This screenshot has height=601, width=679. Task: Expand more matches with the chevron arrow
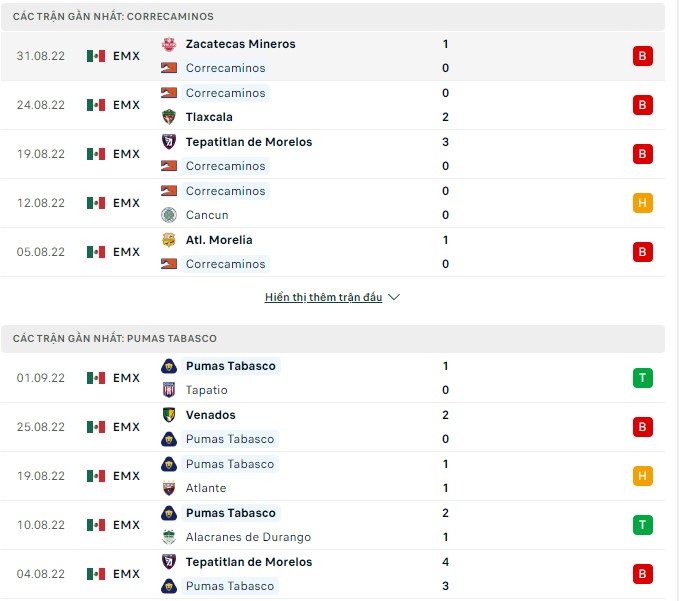tap(393, 297)
